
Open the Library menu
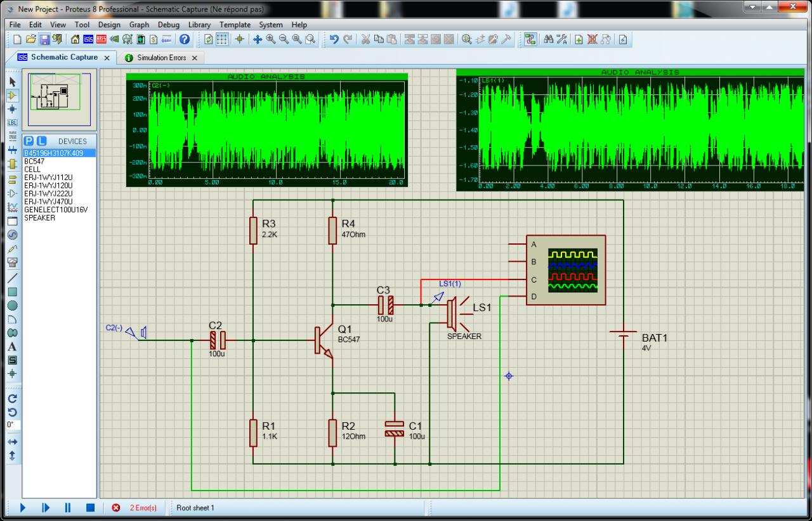pos(199,25)
